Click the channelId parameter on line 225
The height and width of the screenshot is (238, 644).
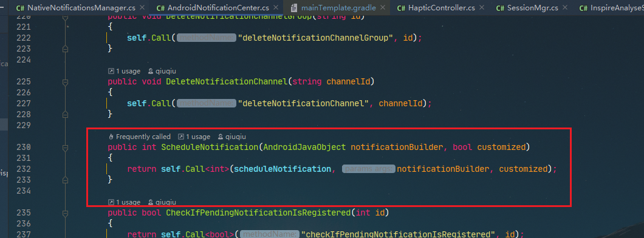point(348,81)
